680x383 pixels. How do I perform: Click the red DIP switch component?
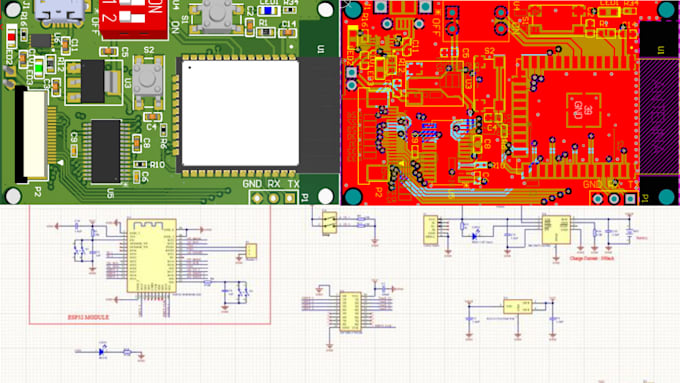(x=133, y=19)
